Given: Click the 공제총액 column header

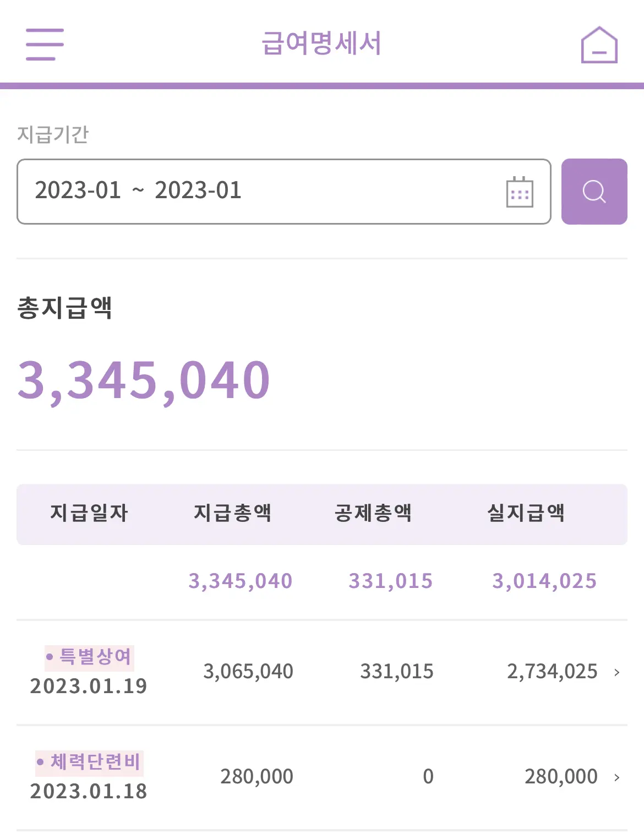Looking at the screenshot, I should pos(373,513).
